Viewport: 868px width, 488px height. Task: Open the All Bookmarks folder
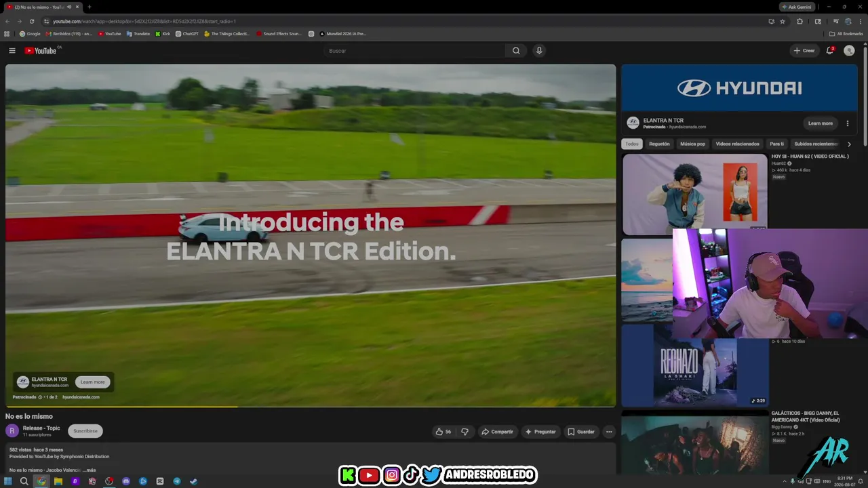pyautogui.click(x=846, y=33)
